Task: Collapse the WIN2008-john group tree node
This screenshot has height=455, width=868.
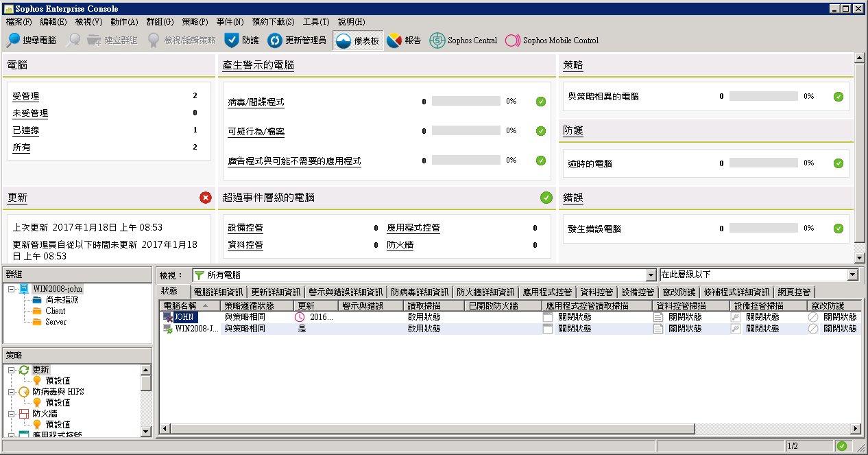Action: [x=11, y=289]
